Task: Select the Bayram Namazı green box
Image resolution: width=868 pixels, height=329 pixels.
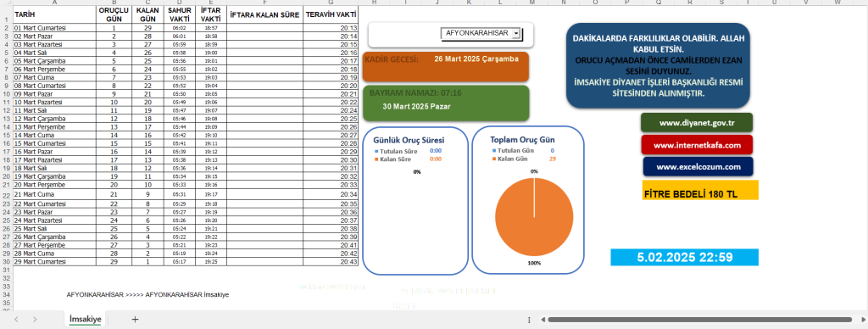Action: tap(446, 103)
